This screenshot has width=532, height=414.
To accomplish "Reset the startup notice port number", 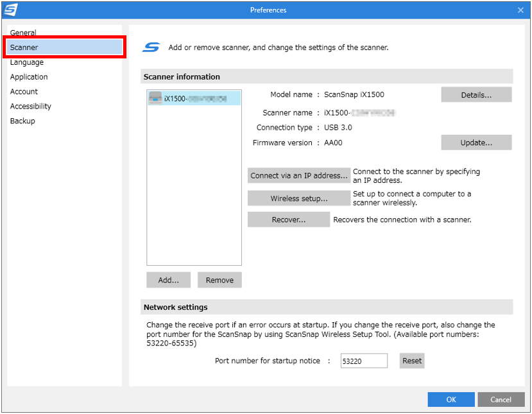I will pyautogui.click(x=412, y=361).
